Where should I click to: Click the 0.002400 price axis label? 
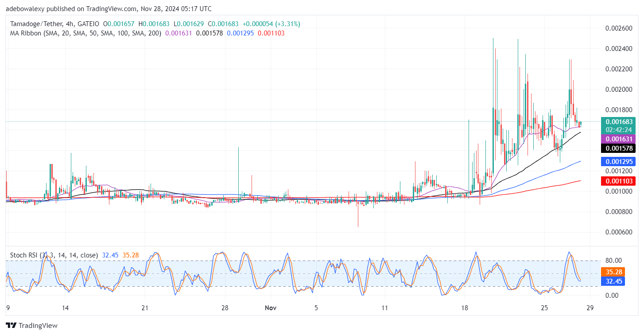pyautogui.click(x=618, y=48)
